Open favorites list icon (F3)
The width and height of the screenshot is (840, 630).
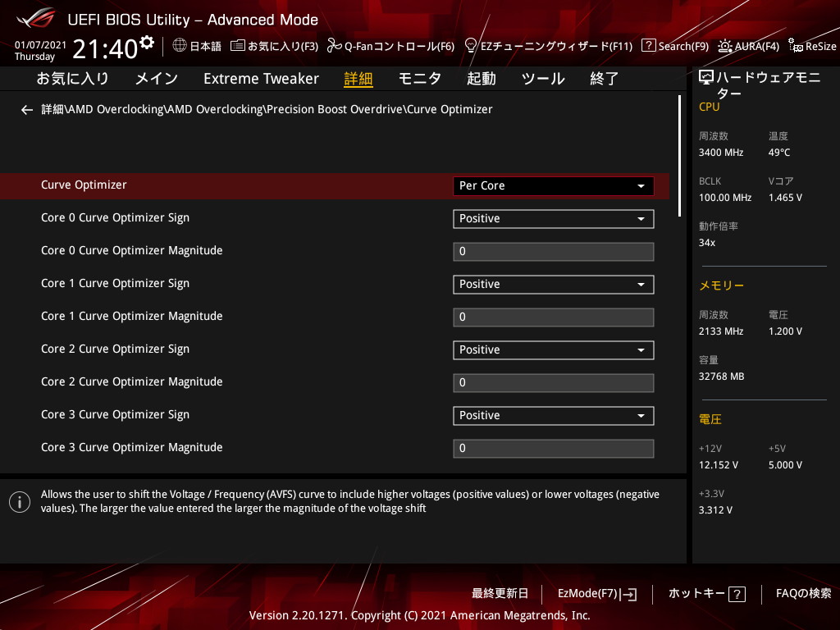click(237, 46)
